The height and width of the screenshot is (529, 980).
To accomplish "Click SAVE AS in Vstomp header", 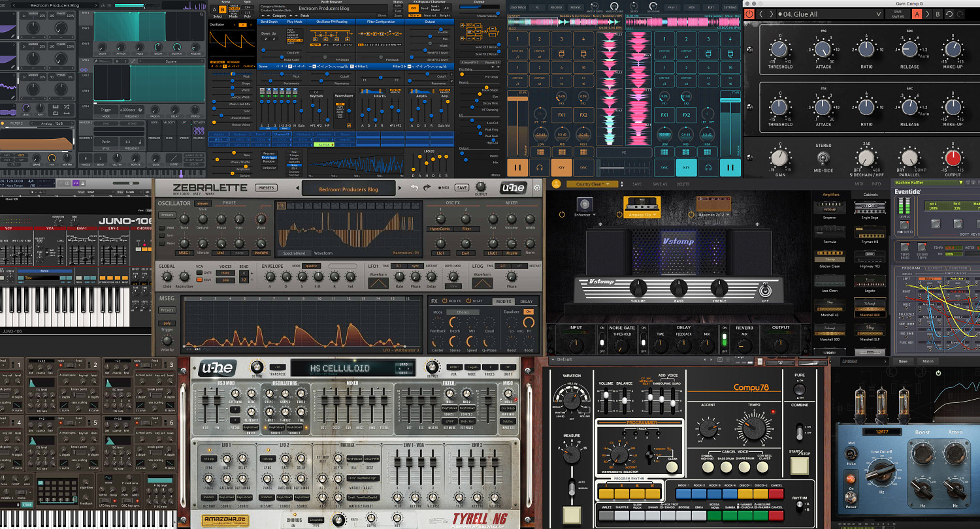I will click(x=660, y=184).
